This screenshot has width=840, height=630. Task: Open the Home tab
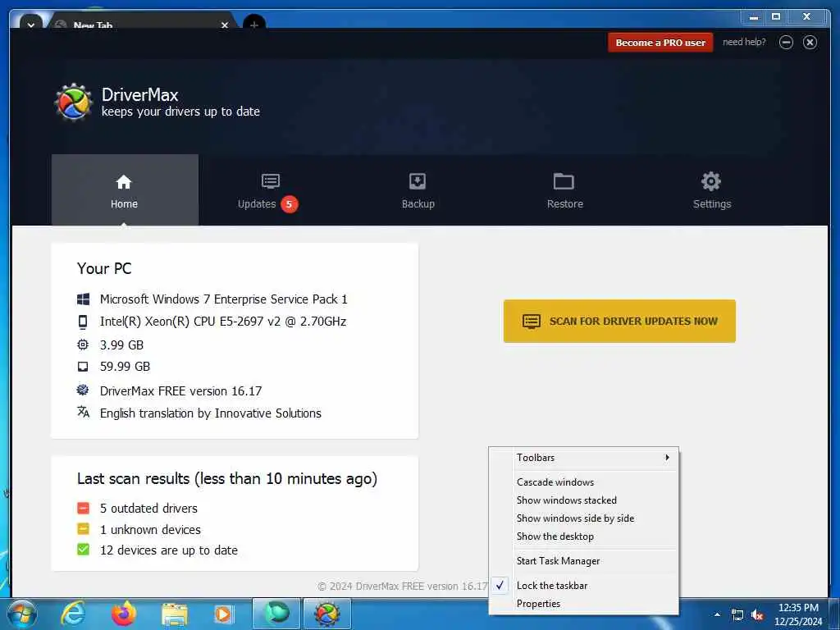pos(125,189)
